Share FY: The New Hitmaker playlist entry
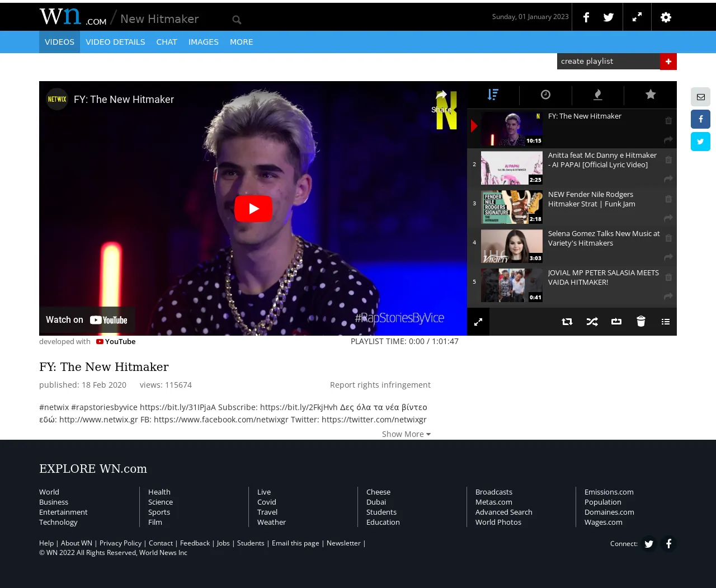The height and width of the screenshot is (588, 716). 668,140
